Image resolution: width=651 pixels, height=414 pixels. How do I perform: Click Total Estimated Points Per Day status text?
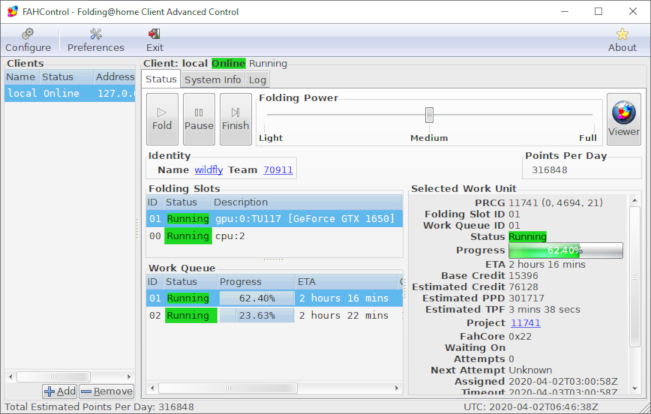99,407
